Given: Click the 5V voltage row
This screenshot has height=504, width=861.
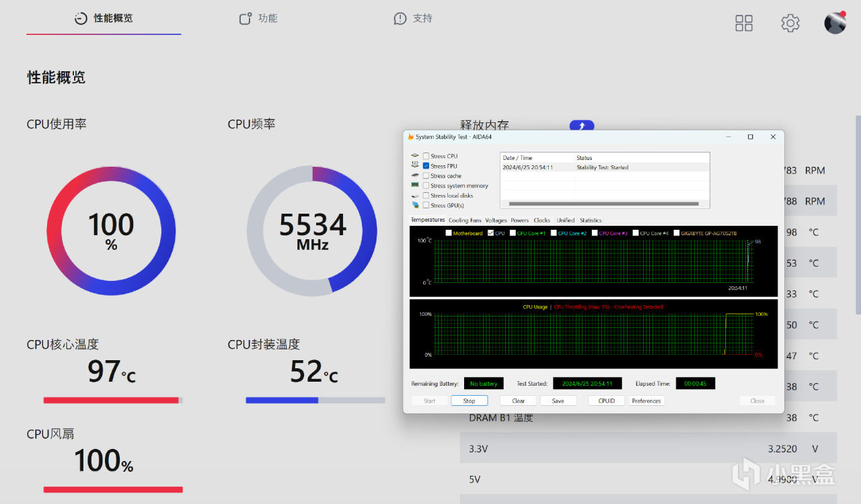Looking at the screenshot, I should click(x=648, y=479).
